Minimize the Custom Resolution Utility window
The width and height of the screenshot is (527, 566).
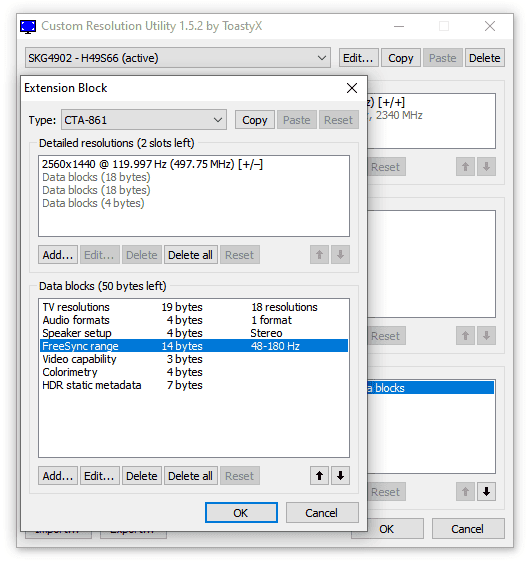point(399,26)
